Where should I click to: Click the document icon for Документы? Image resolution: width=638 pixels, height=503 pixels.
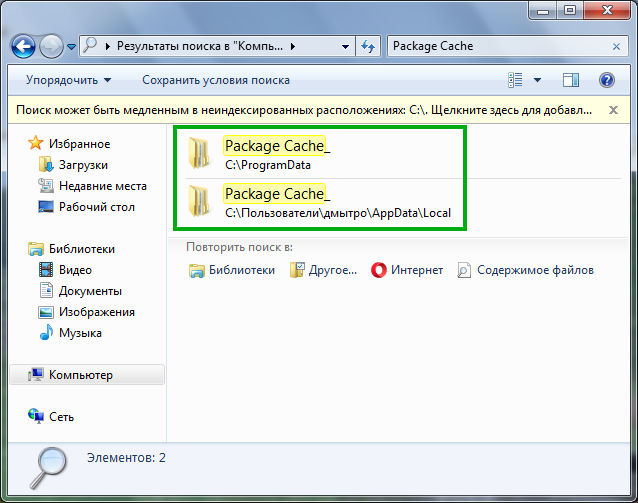tap(46, 290)
